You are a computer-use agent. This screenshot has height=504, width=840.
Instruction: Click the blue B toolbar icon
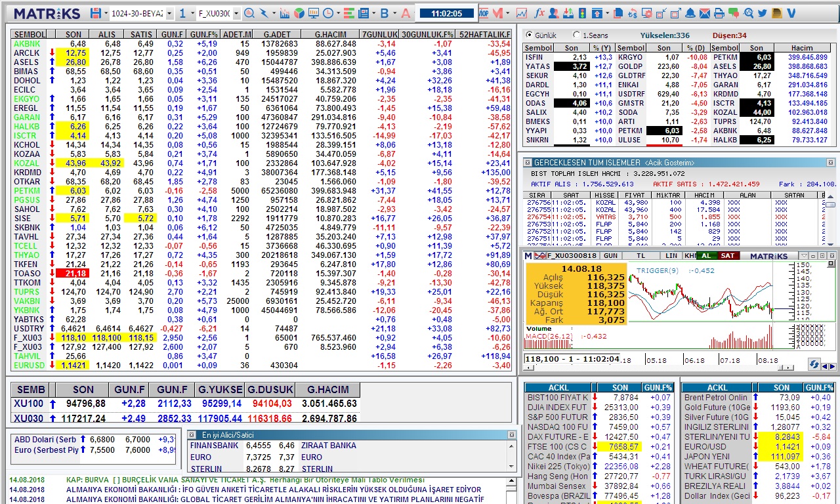[x=385, y=13]
